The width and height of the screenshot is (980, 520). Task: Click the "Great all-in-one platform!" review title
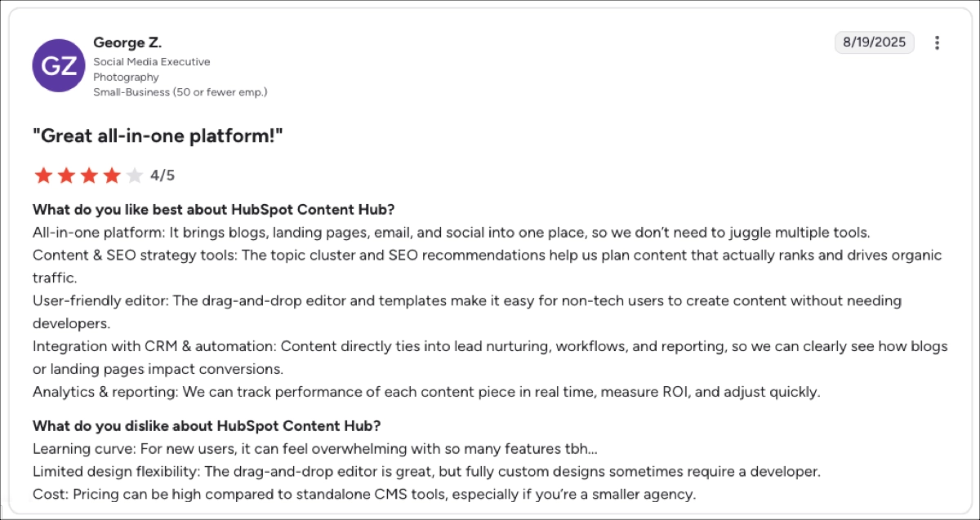tap(158, 136)
